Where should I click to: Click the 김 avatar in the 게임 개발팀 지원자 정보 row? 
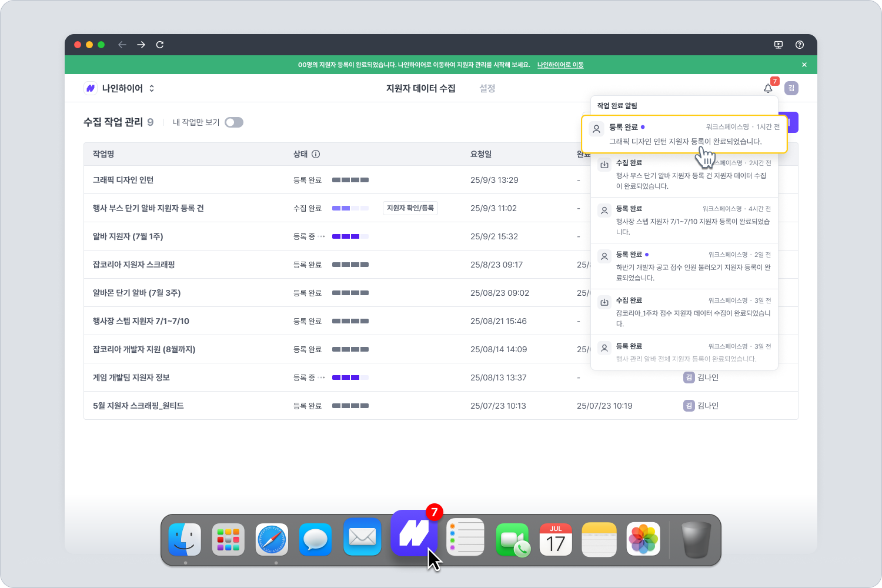(689, 377)
